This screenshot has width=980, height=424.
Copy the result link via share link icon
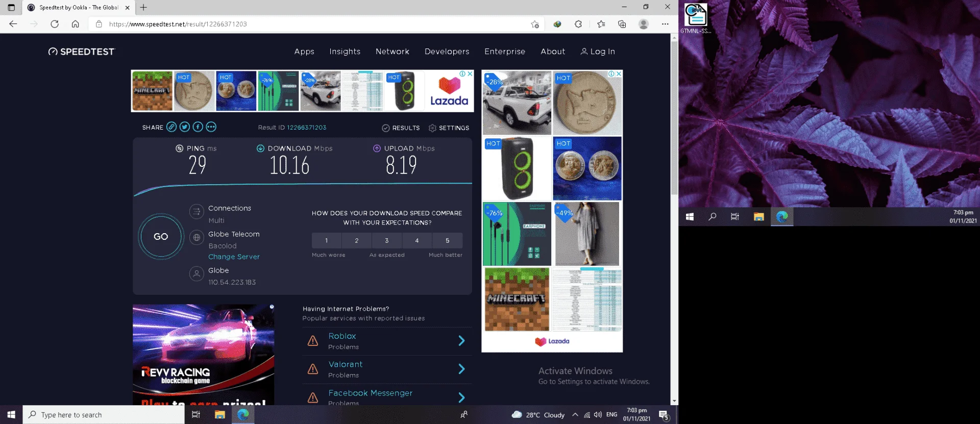click(x=171, y=127)
